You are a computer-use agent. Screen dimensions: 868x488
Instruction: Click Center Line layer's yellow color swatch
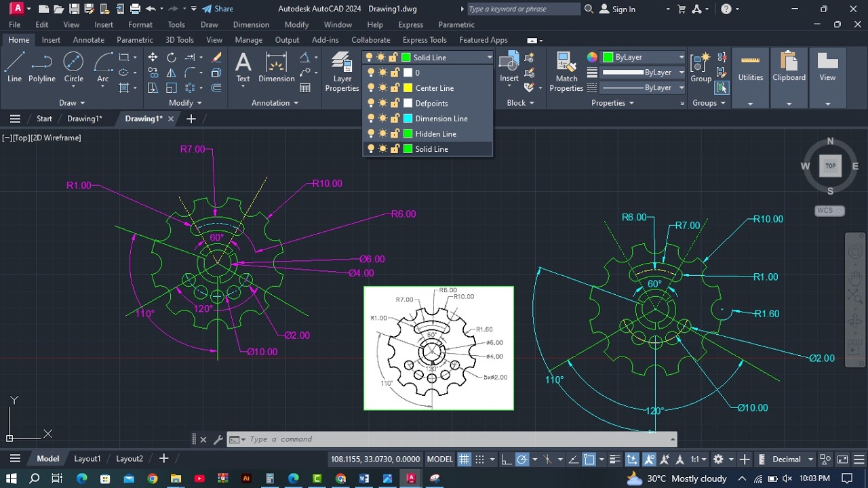pos(408,88)
